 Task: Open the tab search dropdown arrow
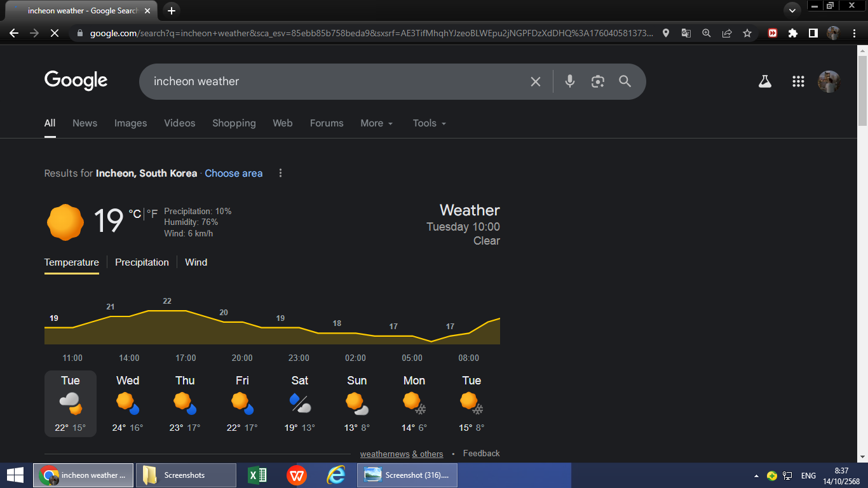[792, 10]
